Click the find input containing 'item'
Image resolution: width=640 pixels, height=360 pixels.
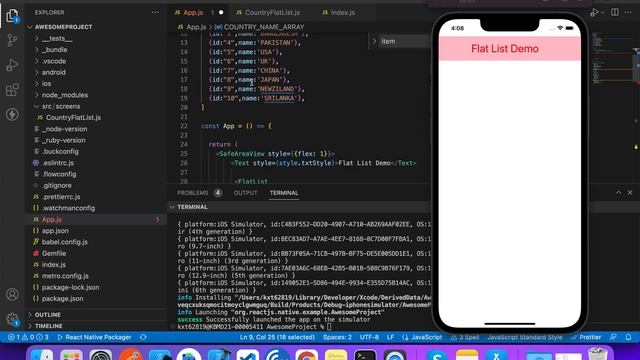point(405,41)
